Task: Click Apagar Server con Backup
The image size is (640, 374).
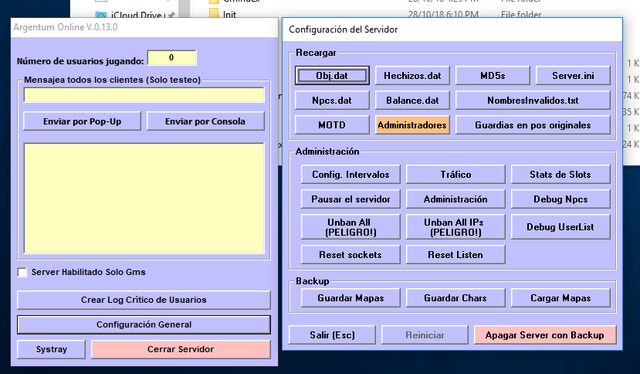Action: [545, 335]
